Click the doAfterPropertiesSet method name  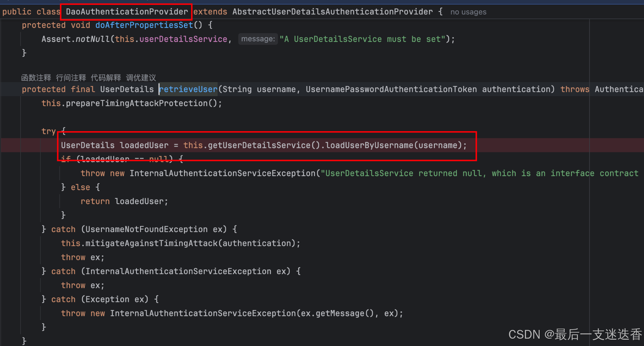tap(144, 25)
